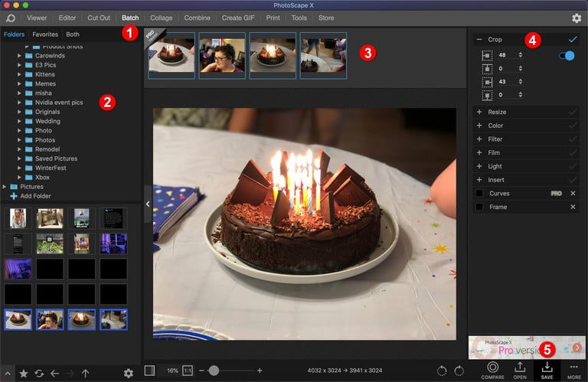Open the settings gear in top-right corner
The image size is (588, 382).
click(576, 18)
